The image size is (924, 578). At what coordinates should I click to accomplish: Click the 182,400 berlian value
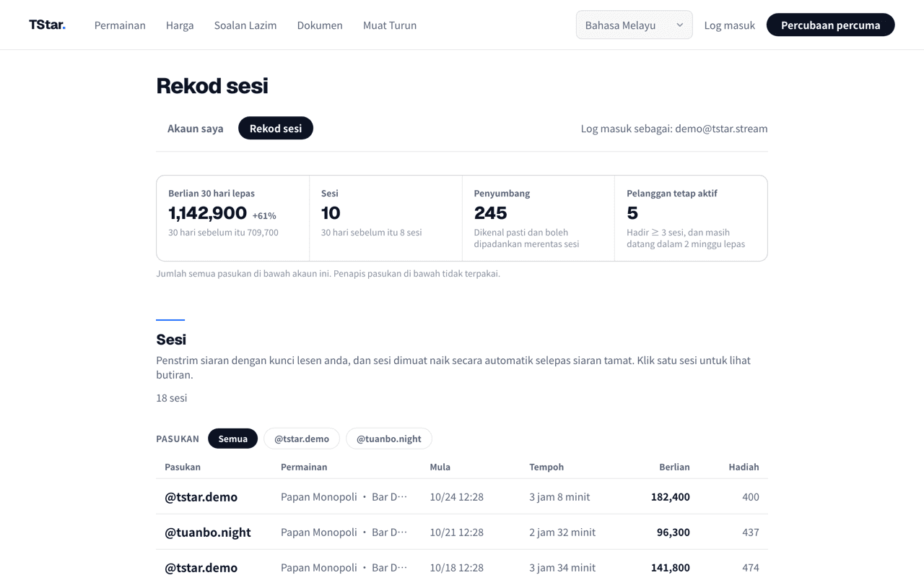tap(671, 497)
